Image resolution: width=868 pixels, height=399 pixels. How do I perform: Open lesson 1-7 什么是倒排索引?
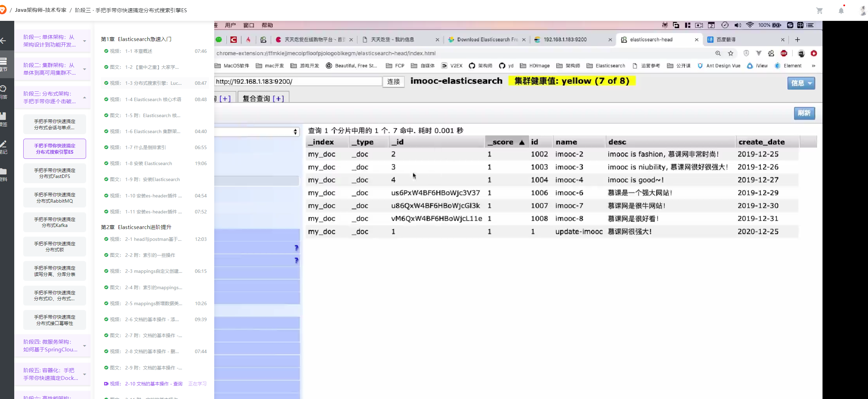[155, 148]
